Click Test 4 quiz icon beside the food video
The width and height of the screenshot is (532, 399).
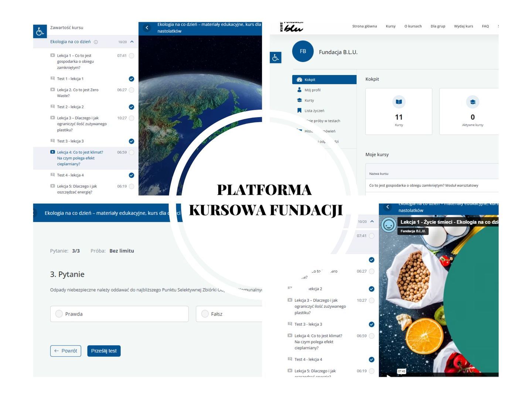pos(290,359)
